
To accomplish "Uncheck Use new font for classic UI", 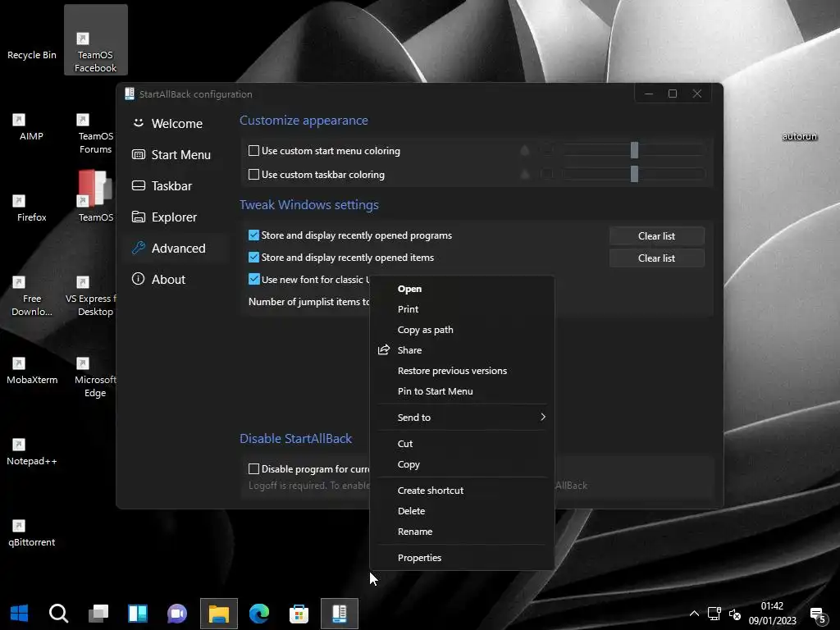I will coord(254,279).
